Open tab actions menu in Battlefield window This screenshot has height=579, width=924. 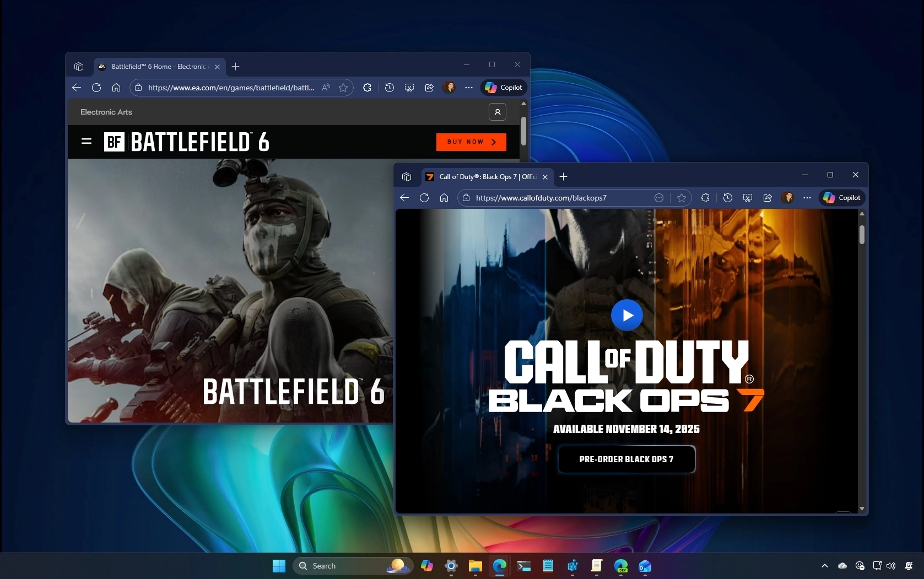[x=79, y=67]
